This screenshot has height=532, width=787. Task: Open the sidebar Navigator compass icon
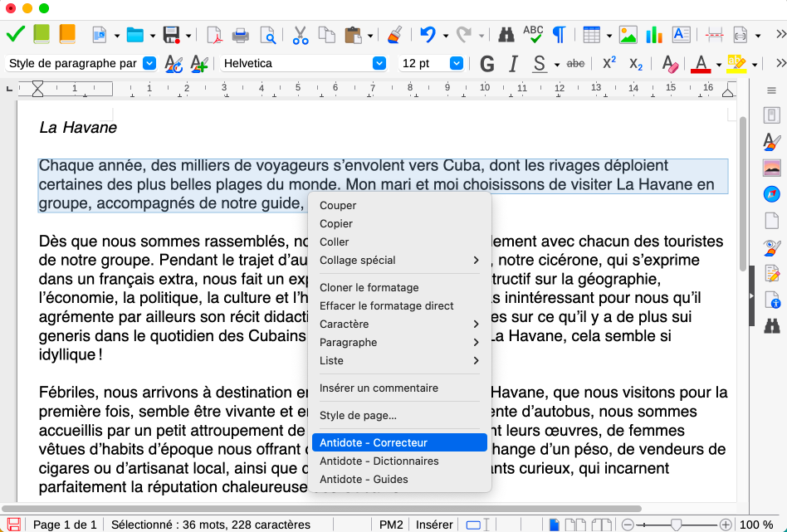pyautogui.click(x=772, y=193)
